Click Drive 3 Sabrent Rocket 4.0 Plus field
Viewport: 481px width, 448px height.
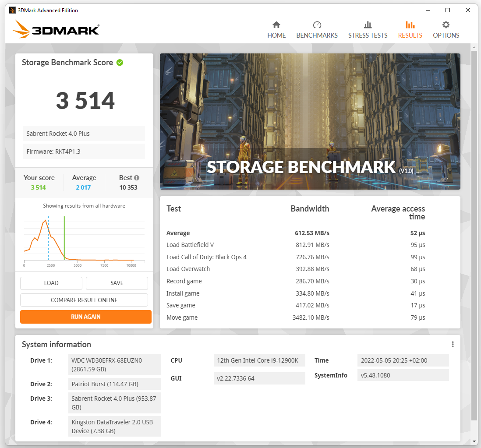(115, 403)
